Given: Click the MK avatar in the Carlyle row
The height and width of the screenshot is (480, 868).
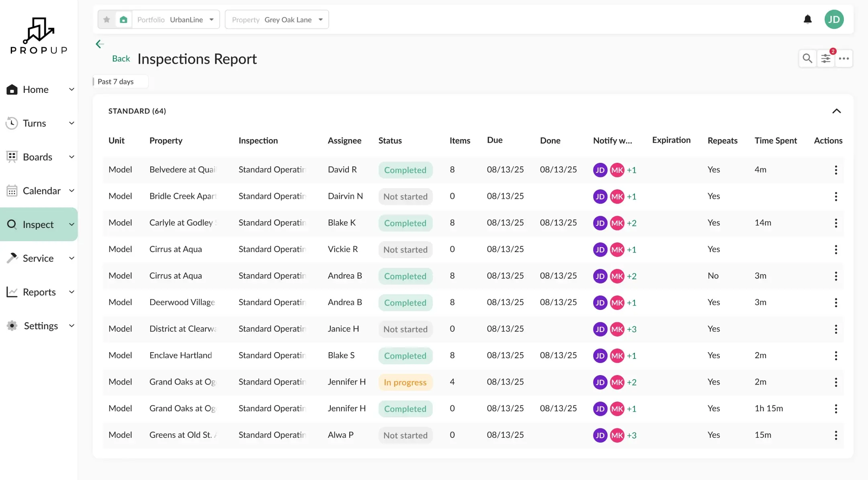Looking at the screenshot, I should pos(617,223).
